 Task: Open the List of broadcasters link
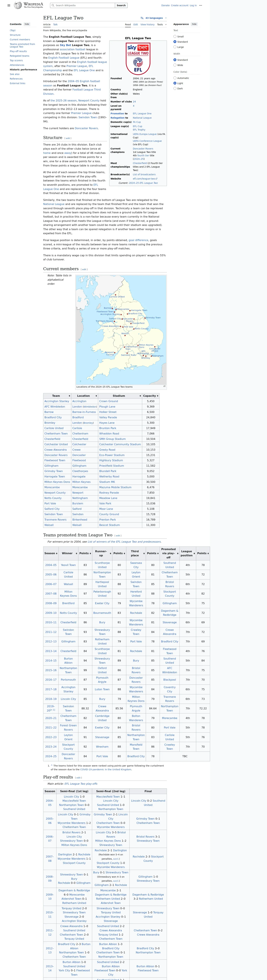coord(144,174)
